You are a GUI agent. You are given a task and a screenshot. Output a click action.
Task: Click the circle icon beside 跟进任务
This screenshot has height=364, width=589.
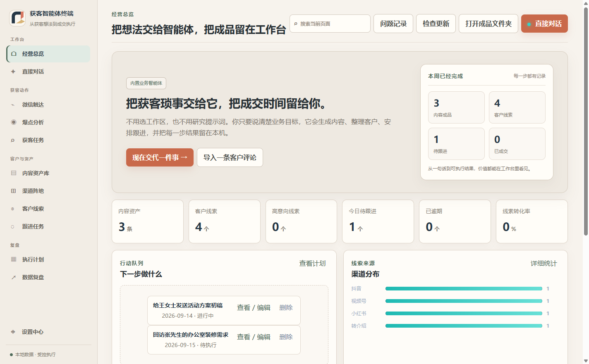[13, 226]
